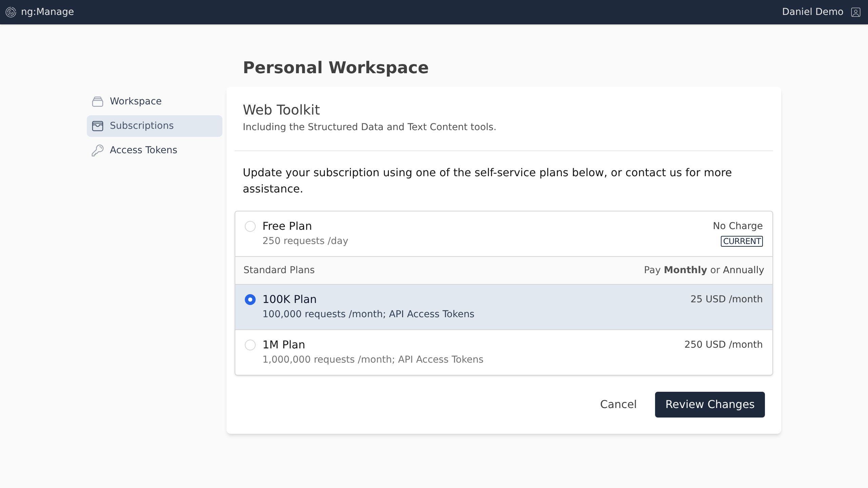Viewport: 868px width, 488px height.
Task: Switch billing to Monthly
Action: pyautogui.click(x=685, y=270)
